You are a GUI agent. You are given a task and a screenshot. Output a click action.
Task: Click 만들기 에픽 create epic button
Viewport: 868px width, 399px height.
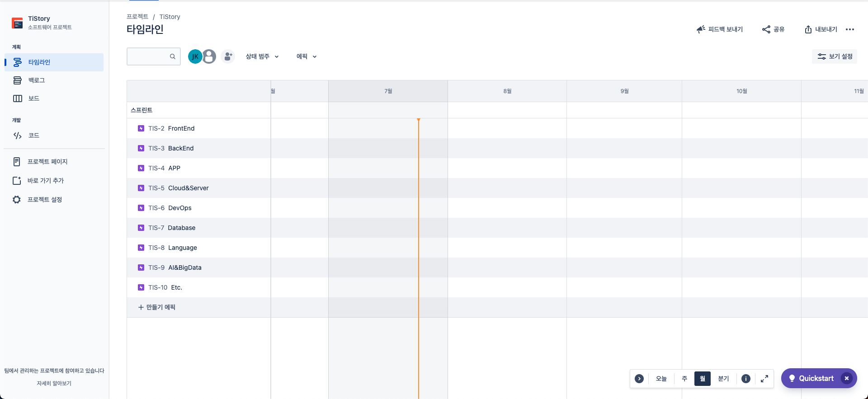157,307
